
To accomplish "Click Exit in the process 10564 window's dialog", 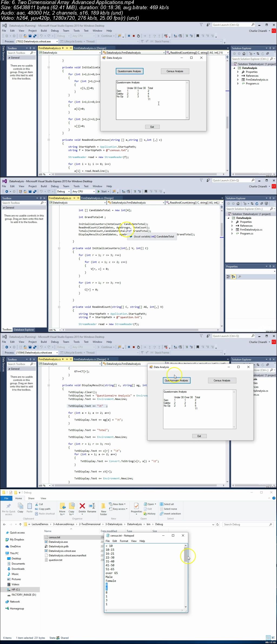I will [199, 436].
